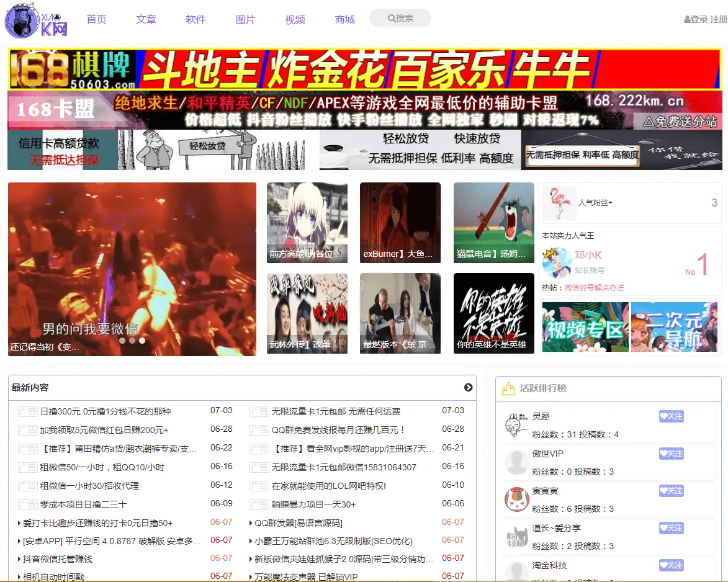The width and height of the screenshot is (728, 582).
Task: Toggle 关注 follow for 傲世VIP
Action: point(672,454)
